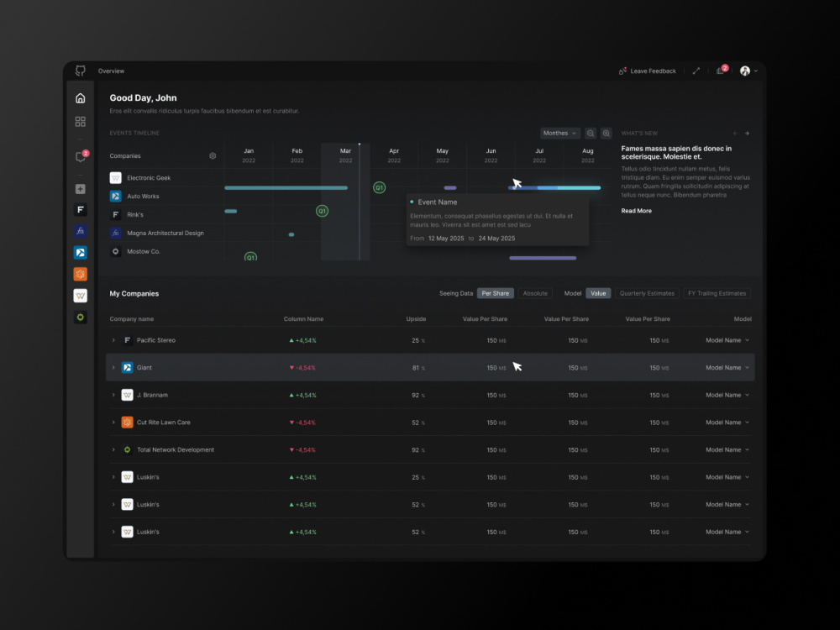Screen dimensions: 840x630
Task: Go to previous What's New item
Action: [735, 134]
